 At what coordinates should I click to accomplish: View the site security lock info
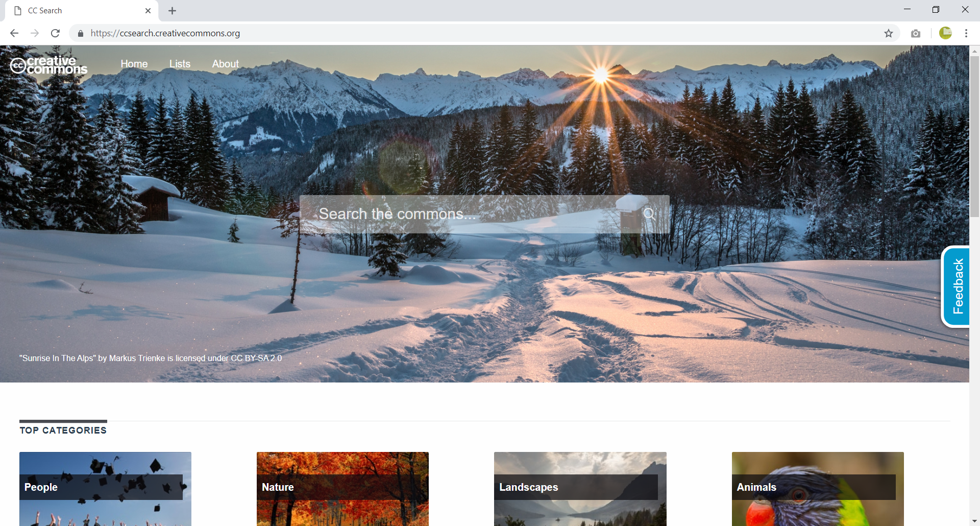coord(81,33)
